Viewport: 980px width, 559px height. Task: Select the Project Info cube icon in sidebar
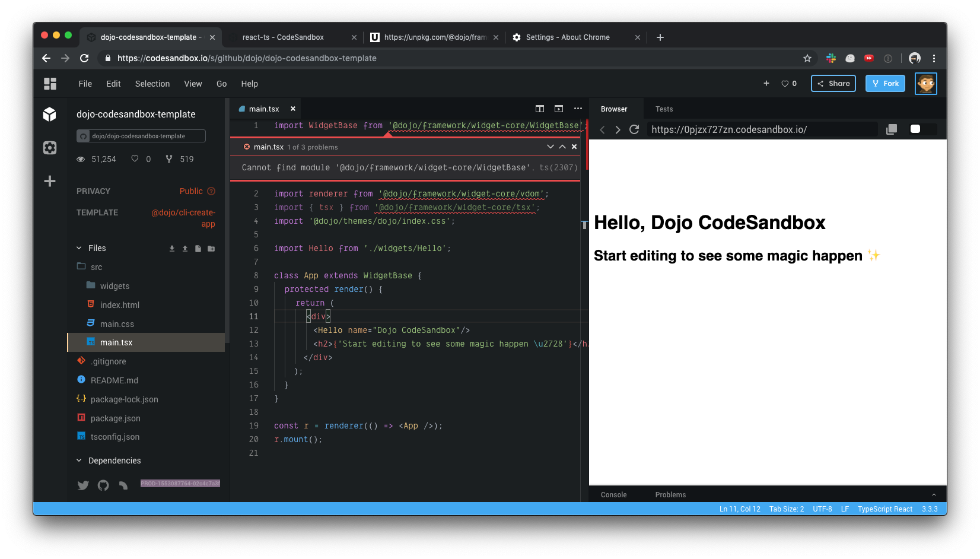(x=50, y=115)
